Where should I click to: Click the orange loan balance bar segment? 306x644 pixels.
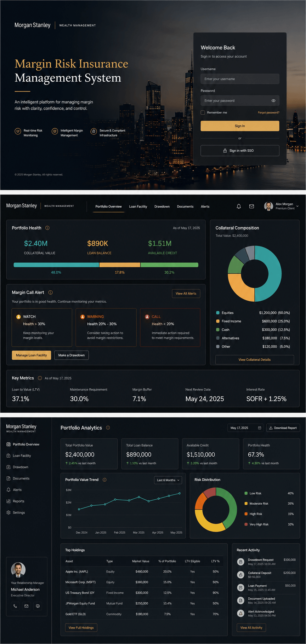[120, 265]
